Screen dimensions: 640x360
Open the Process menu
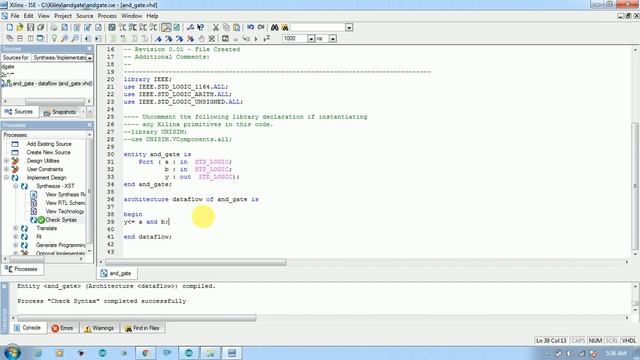(107, 16)
